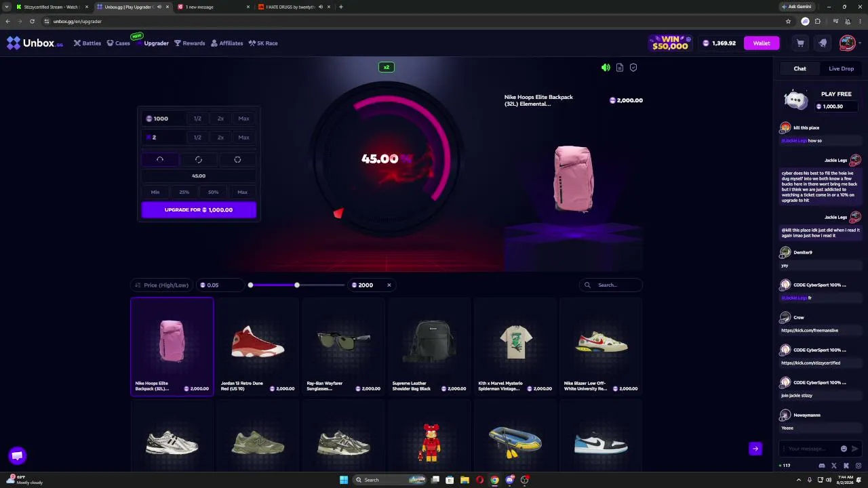Screen dimensions: 868x488
Task: Open the Battles page
Action: [x=87, y=43]
